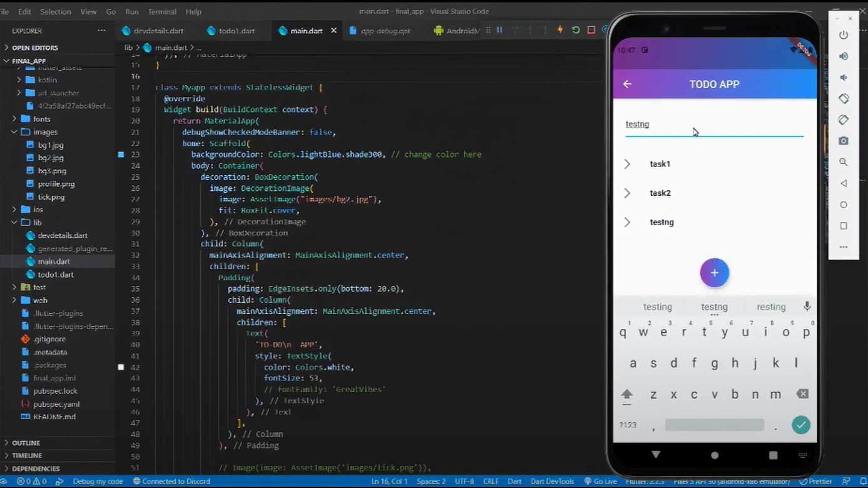Switch keyboard to symbols with ?123 key

628,425
